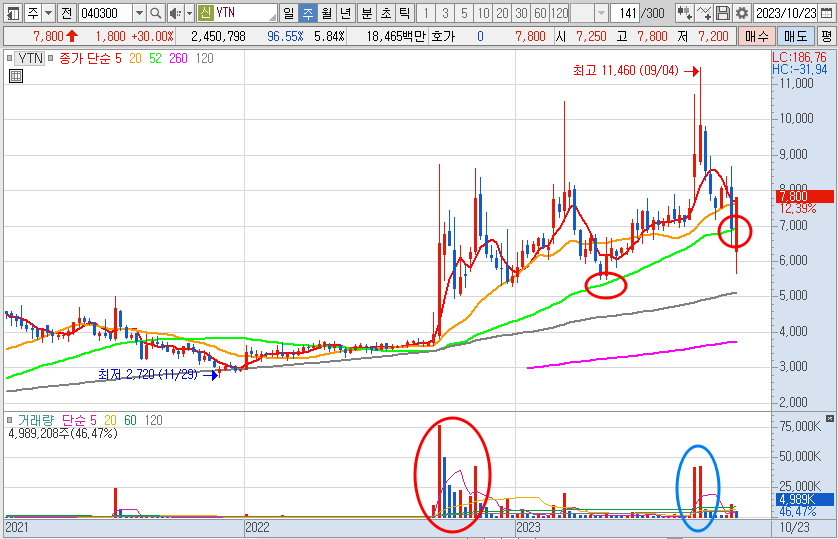Click the chart compare candles icon

point(684,12)
